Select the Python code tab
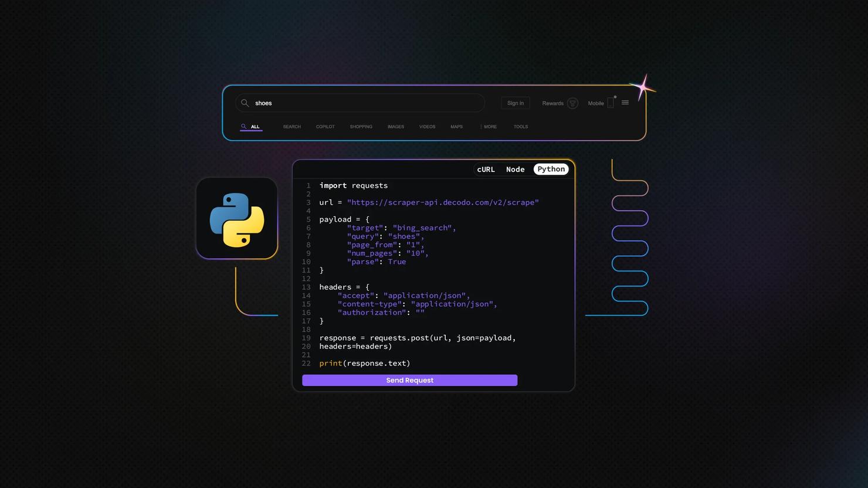 (x=551, y=170)
